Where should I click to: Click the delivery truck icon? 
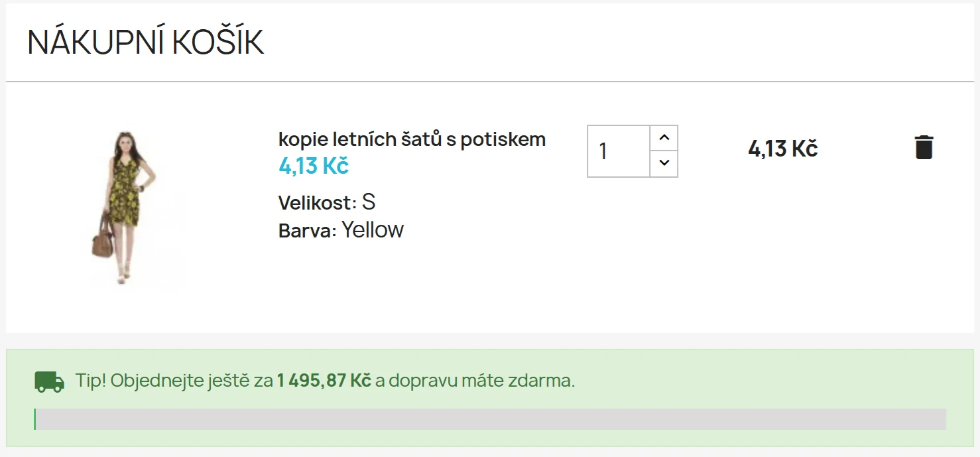49,381
